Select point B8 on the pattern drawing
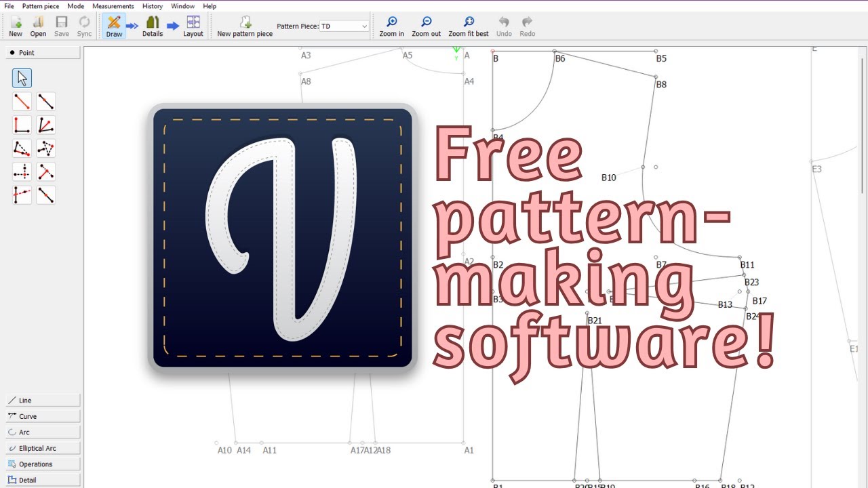The width and height of the screenshot is (868, 488). point(656,77)
